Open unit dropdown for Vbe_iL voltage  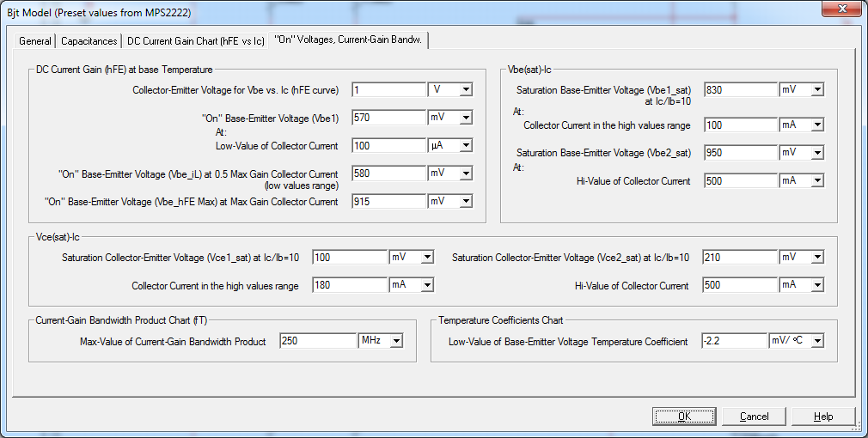466,173
